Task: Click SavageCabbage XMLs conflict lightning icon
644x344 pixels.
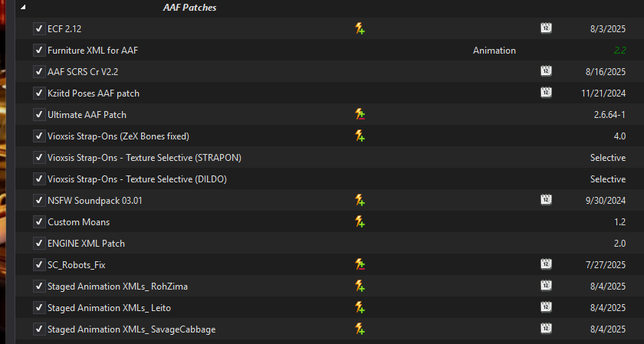Action: pos(360,329)
